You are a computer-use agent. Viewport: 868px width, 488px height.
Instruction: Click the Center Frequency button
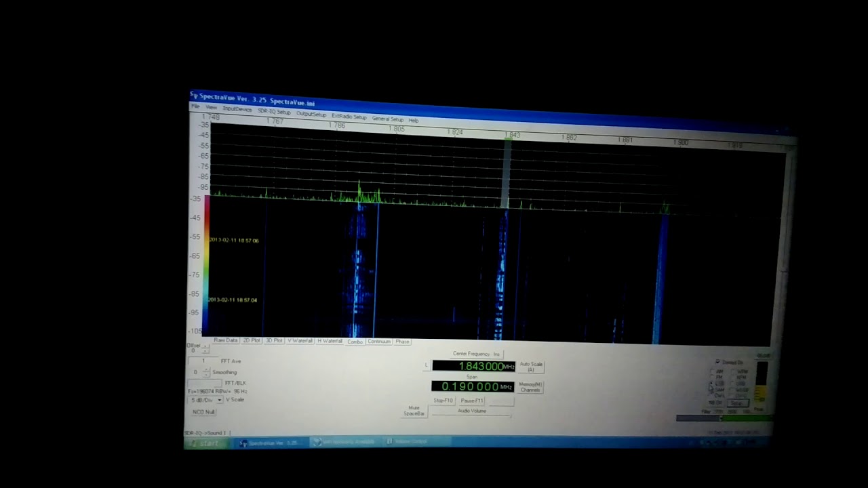476,354
